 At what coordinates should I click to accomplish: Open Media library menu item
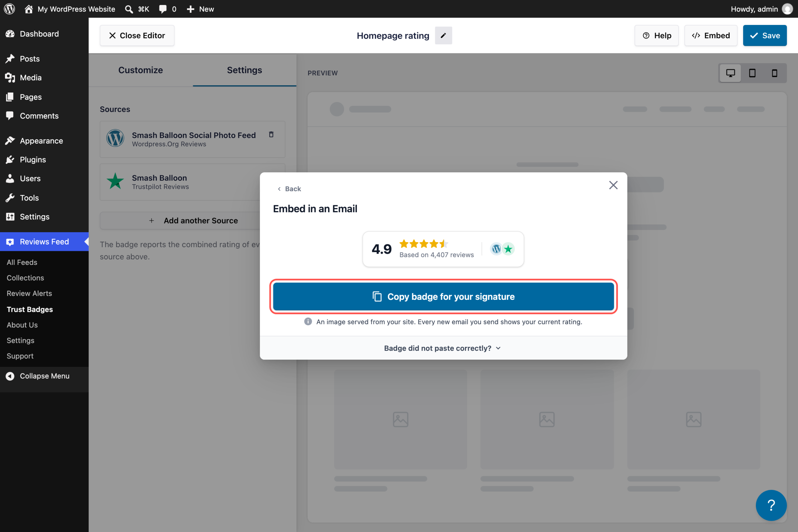[44, 78]
